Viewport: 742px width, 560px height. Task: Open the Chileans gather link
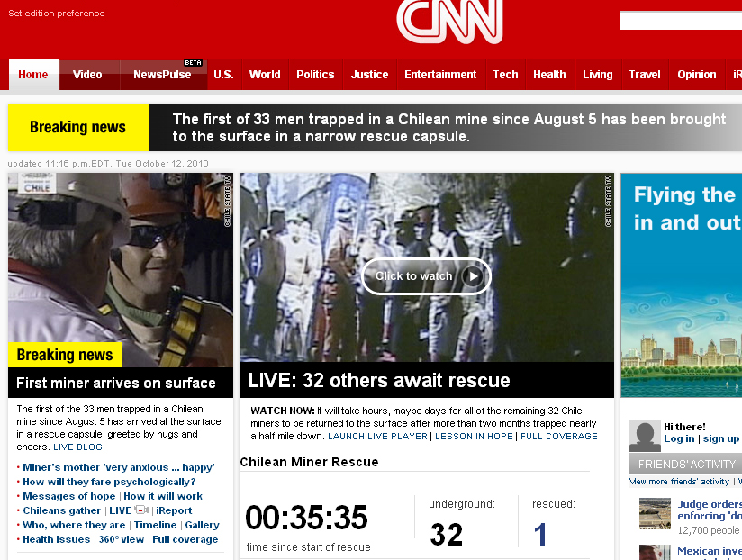point(61,510)
